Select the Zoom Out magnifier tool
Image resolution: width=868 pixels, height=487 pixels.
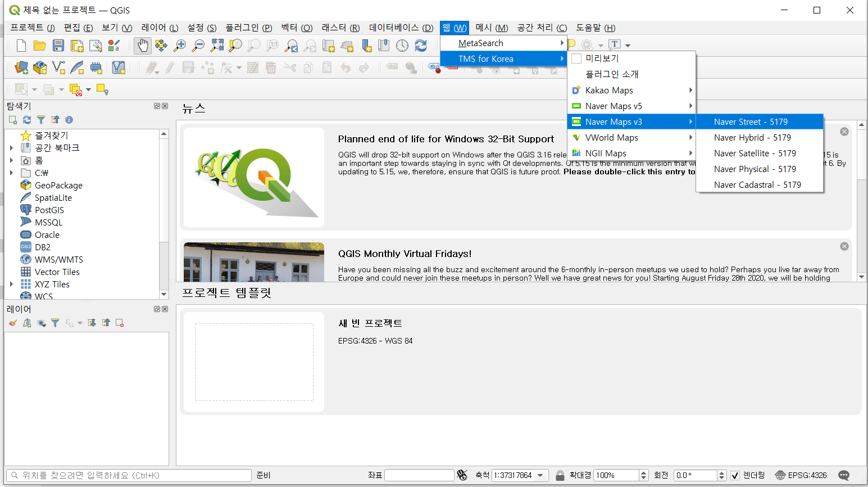(198, 46)
